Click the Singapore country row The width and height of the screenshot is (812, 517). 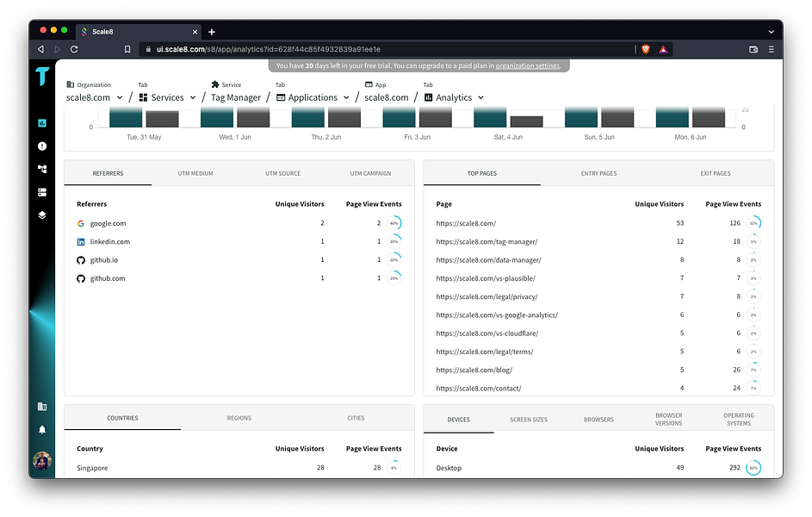click(239, 468)
